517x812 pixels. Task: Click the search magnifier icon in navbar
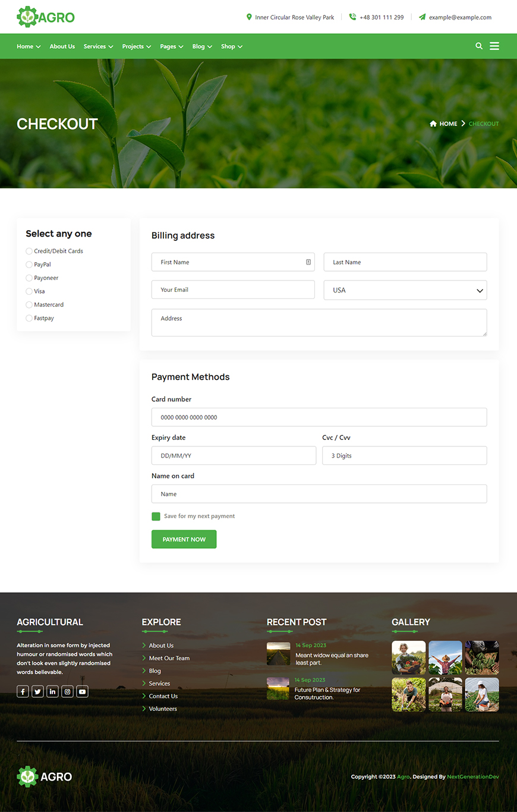click(479, 46)
